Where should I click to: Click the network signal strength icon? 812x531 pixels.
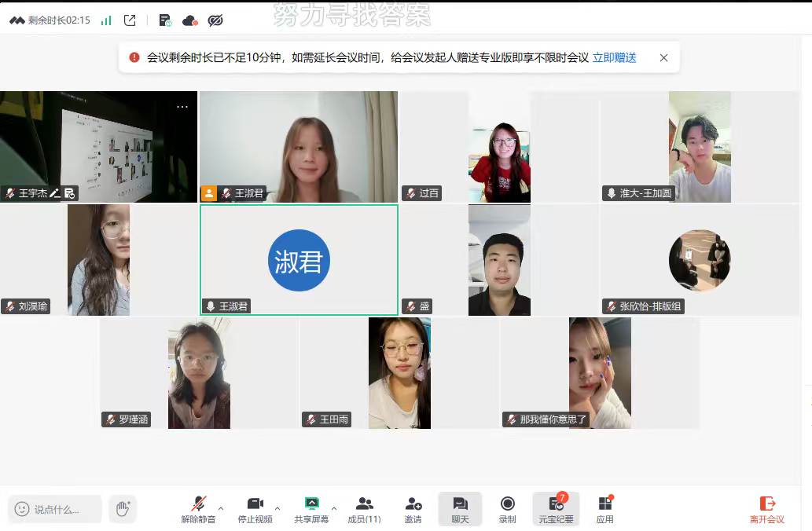106,20
